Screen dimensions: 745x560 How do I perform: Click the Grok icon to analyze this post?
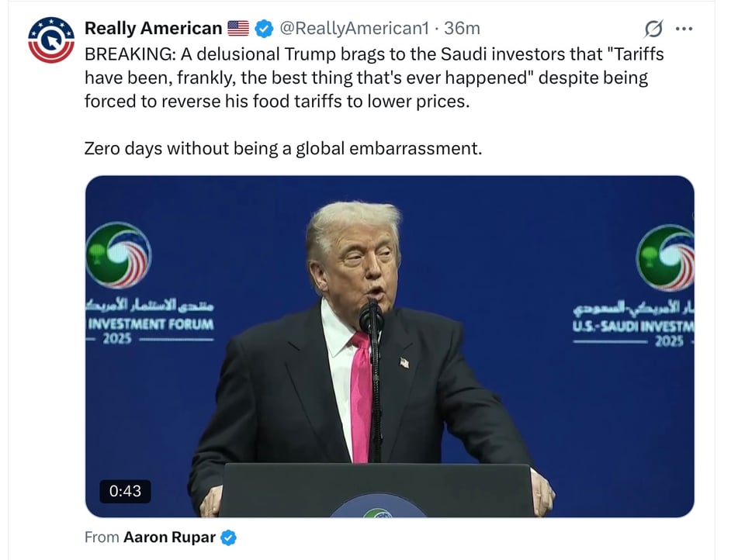coord(654,28)
